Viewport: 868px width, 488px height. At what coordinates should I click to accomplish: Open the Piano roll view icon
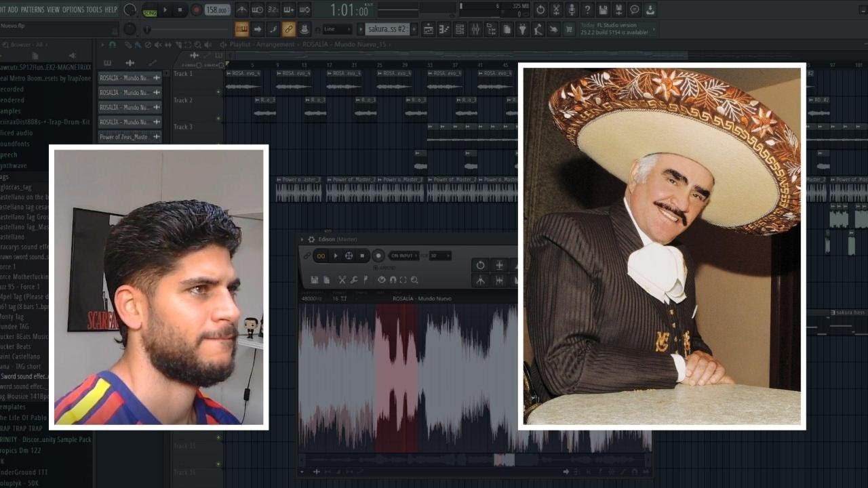[x=444, y=29]
